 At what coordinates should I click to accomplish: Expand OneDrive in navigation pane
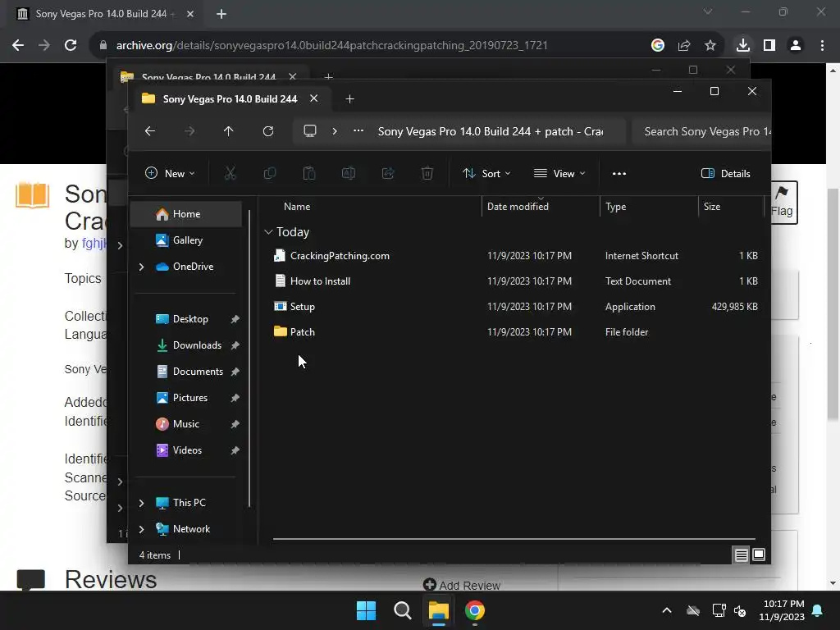(141, 267)
